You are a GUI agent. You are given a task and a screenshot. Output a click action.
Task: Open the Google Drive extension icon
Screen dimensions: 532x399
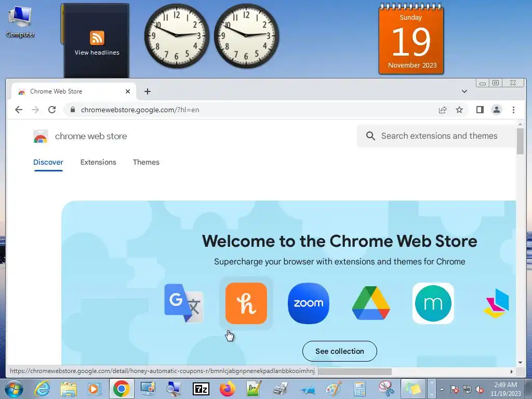[371, 303]
